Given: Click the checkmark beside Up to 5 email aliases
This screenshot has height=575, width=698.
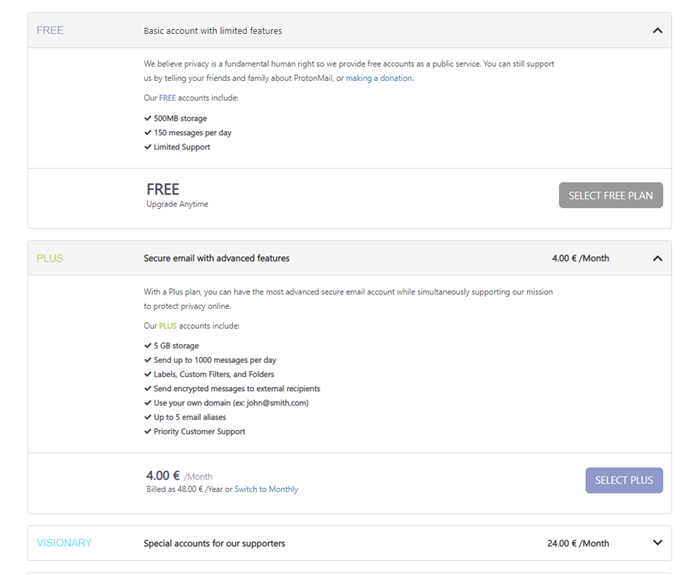Looking at the screenshot, I should click(148, 417).
